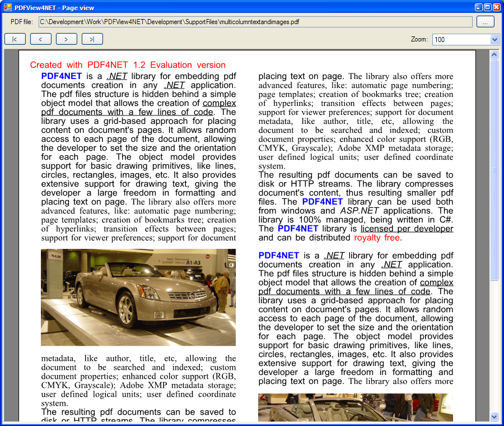Viewport: 504px width, 426px height.
Task: Click the vertical scrollbar up arrow
Action: click(494, 54)
